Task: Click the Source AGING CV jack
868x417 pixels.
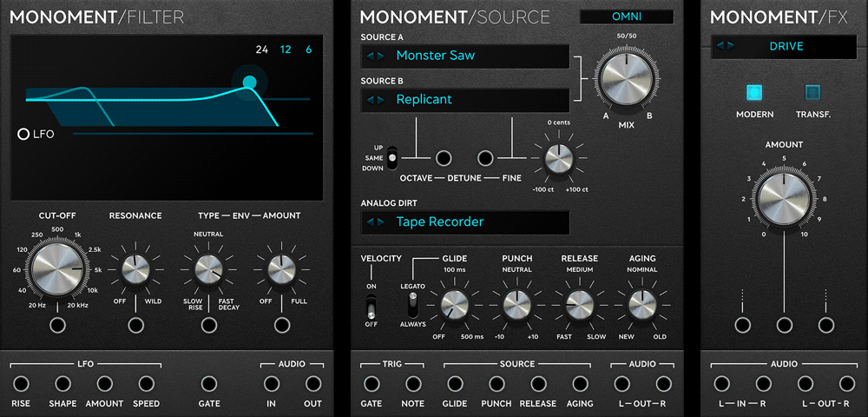Action: pyautogui.click(x=580, y=384)
